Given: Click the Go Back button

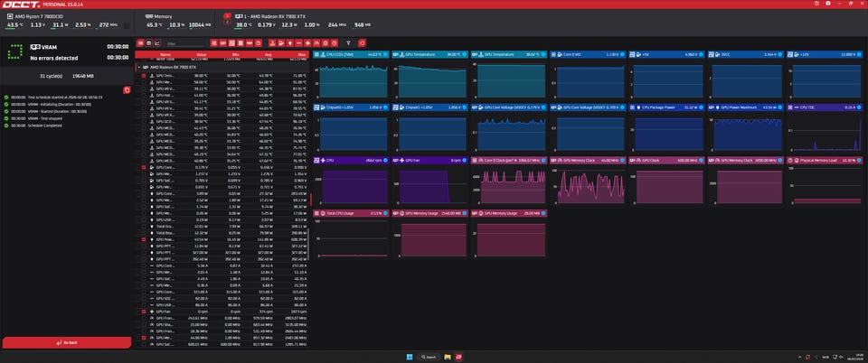Looking at the screenshot, I should (66, 343).
